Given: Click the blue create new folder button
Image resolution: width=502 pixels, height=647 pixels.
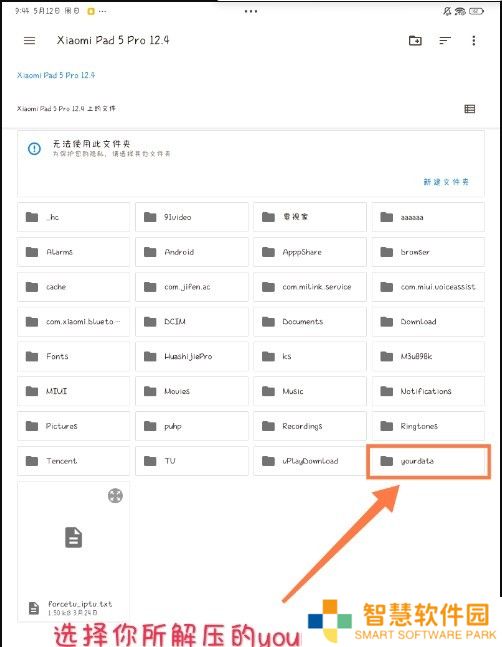Looking at the screenshot, I should [446, 182].
